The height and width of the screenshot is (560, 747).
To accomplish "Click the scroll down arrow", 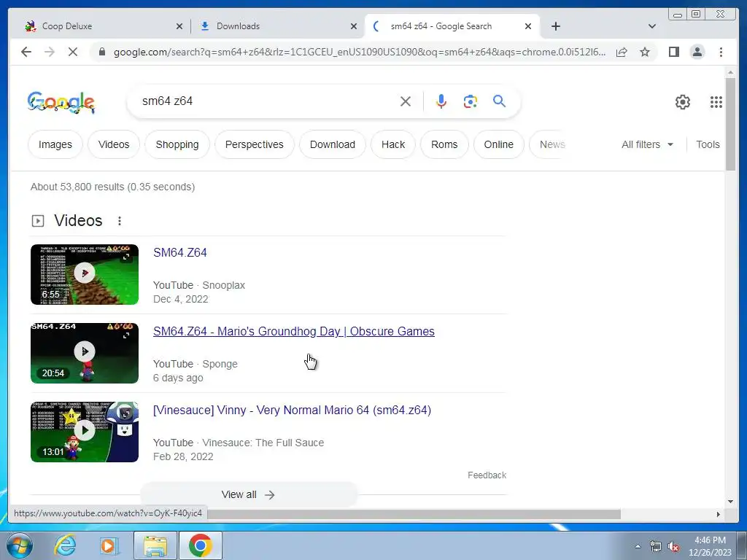I will [x=730, y=502].
